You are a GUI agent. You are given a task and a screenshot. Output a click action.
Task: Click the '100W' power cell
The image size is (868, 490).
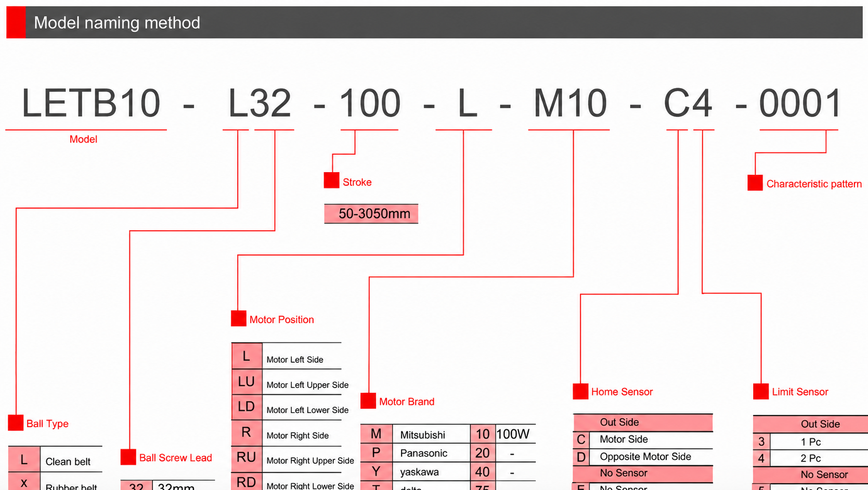(513, 434)
